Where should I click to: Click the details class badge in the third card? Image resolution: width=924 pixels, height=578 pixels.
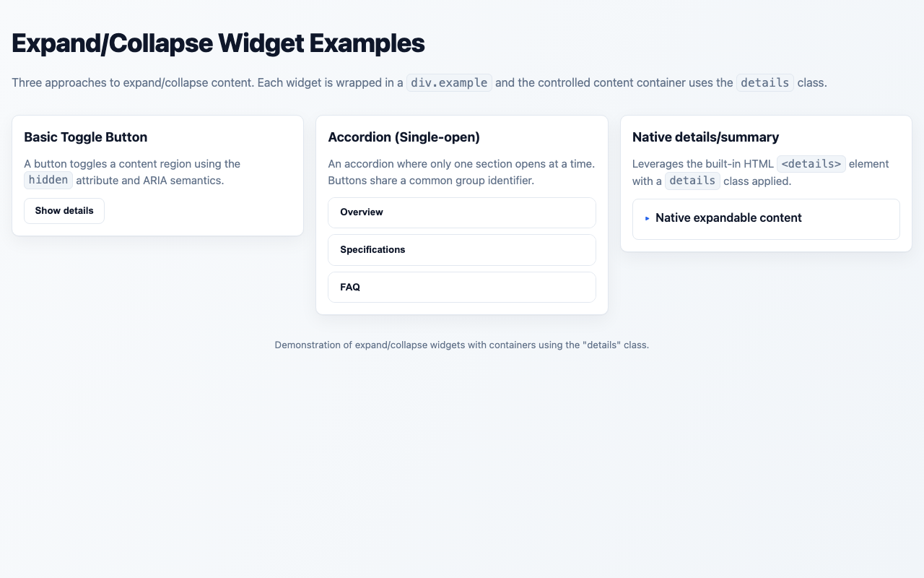692,181
